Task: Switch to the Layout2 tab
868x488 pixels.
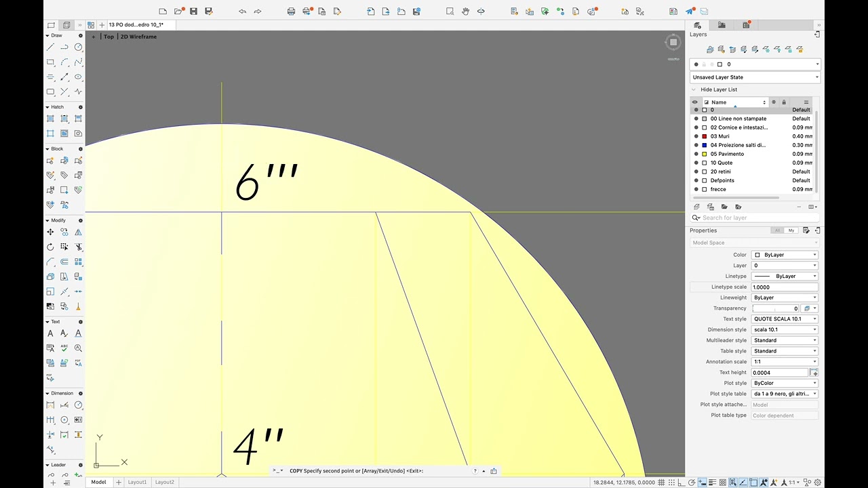Action: [x=165, y=482]
